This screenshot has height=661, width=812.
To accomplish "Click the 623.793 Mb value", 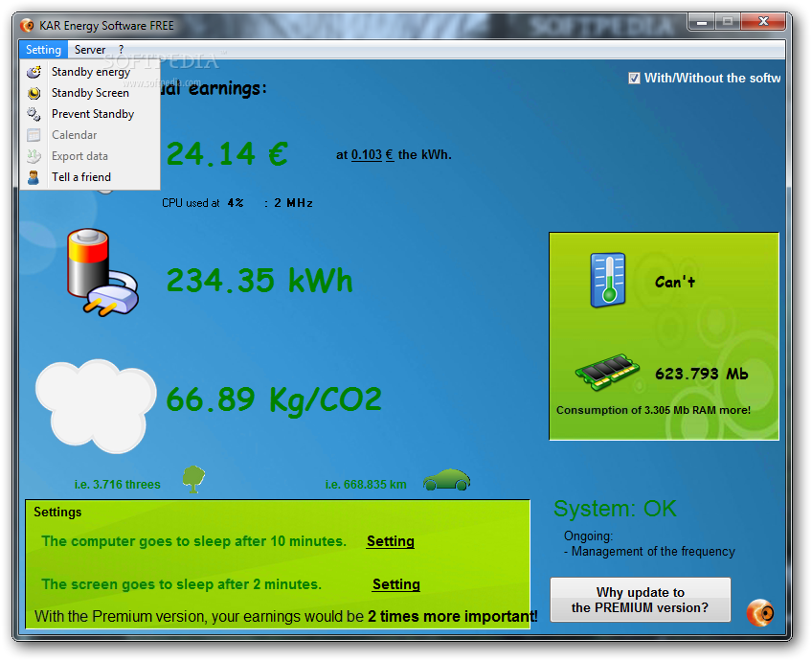I will click(x=702, y=374).
